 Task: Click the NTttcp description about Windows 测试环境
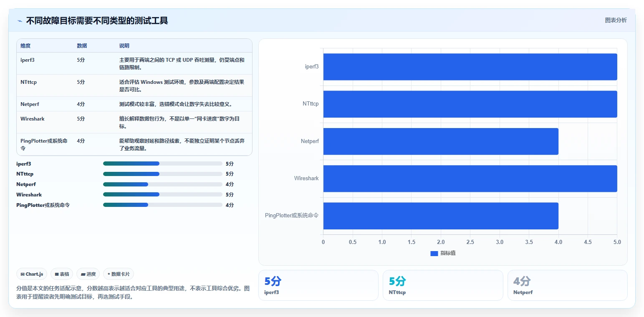pos(182,86)
